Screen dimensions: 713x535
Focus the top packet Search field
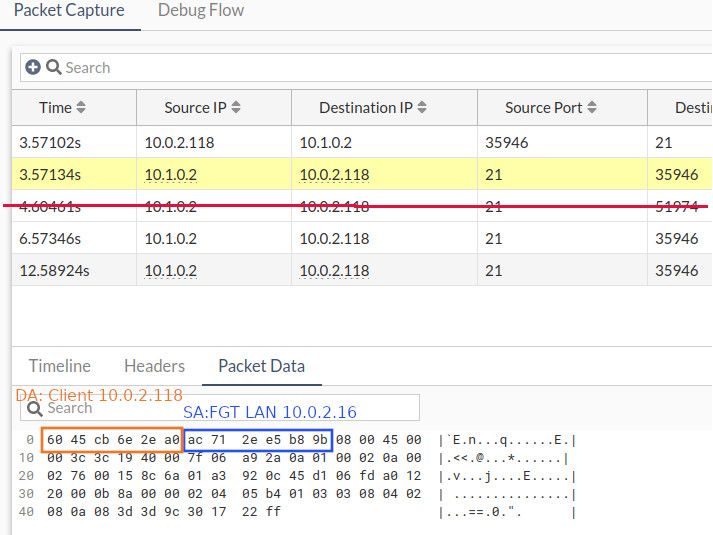[x=366, y=68]
